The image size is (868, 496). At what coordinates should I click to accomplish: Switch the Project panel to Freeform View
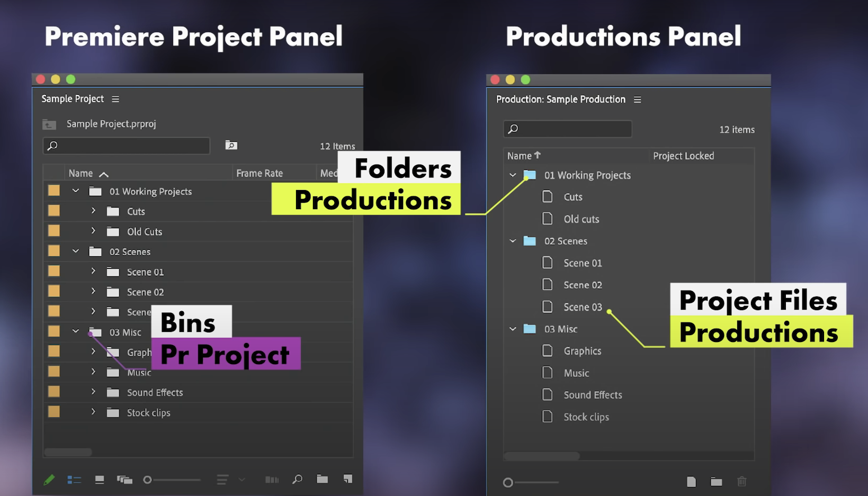(124, 480)
